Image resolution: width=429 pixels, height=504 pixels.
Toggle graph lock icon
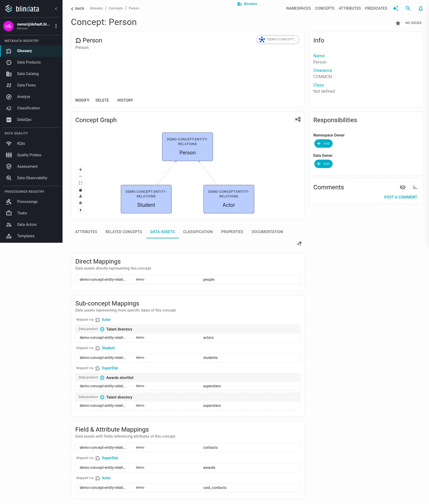click(x=81, y=190)
